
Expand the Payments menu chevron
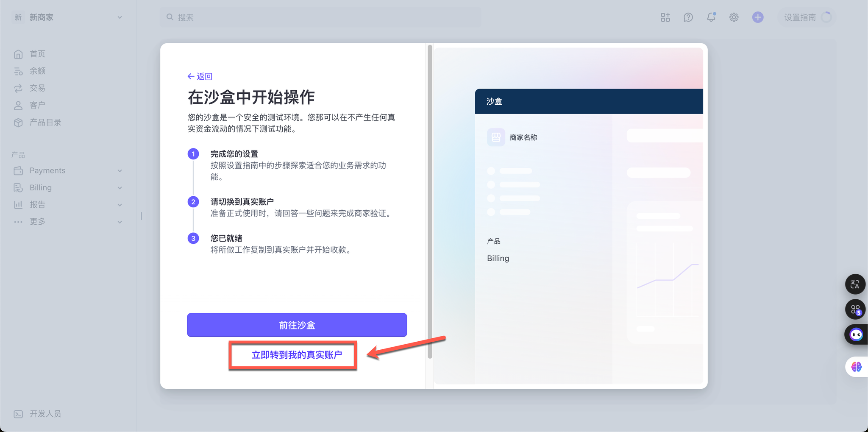(x=120, y=171)
